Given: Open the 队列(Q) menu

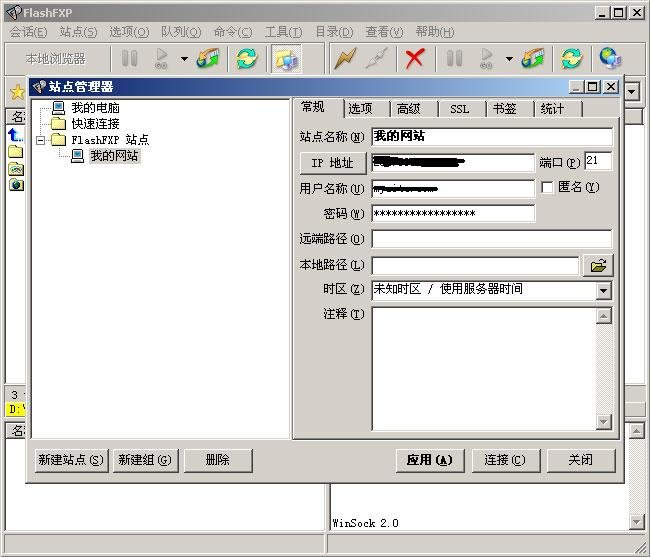Looking at the screenshot, I should 181,32.
